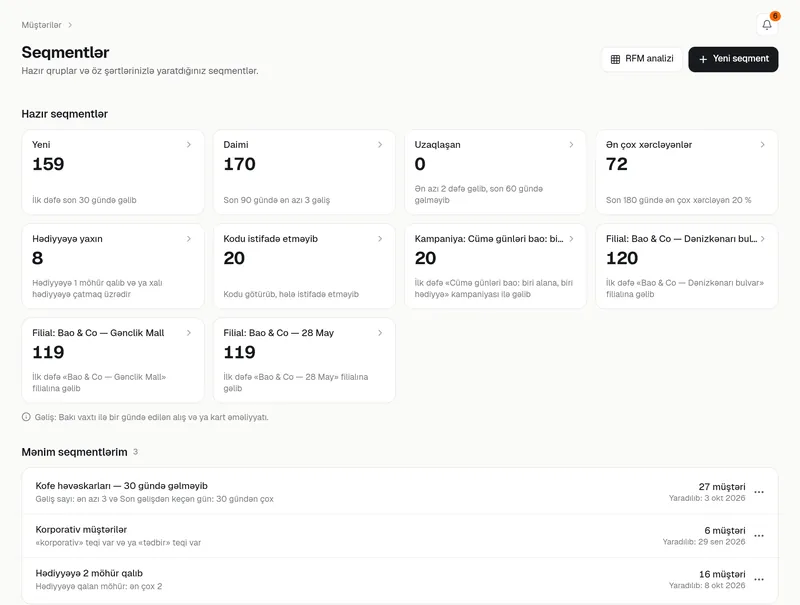Open the Kampaniya: Cümə günləri bao card
Image resolution: width=800 pixels, height=605 pixels.
[495, 266]
